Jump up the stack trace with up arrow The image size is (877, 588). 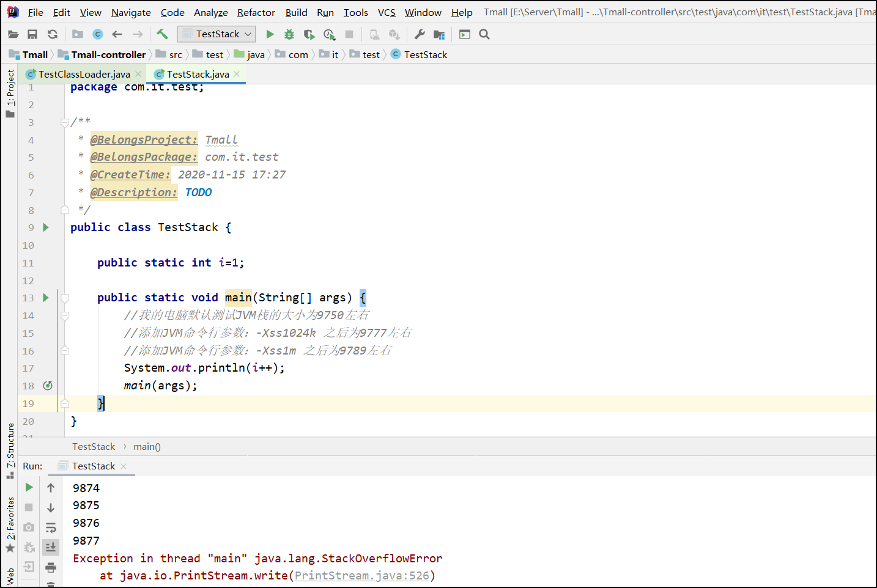[x=51, y=487]
